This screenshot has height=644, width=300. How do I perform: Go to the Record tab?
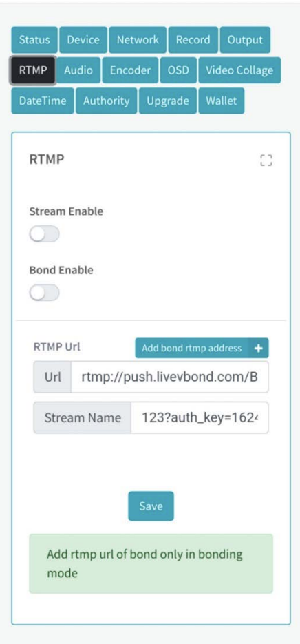(193, 40)
